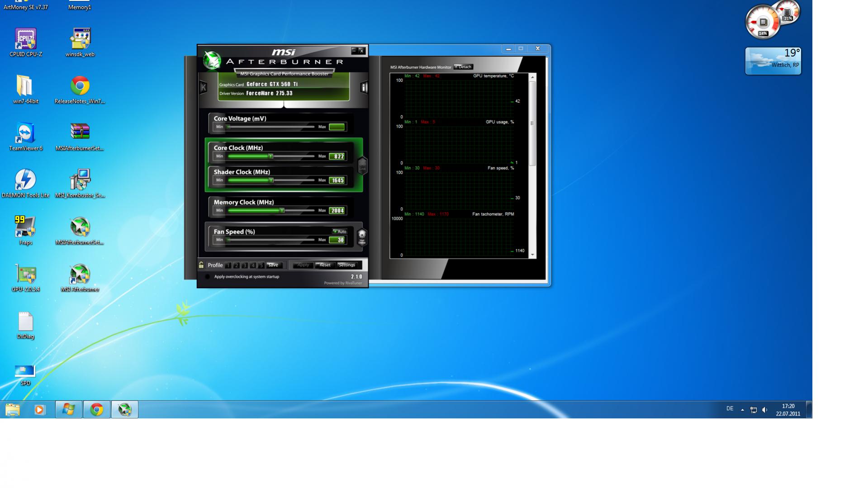Select profile slot 5
Image resolution: width=868 pixels, height=488 pixels.
pos(261,265)
